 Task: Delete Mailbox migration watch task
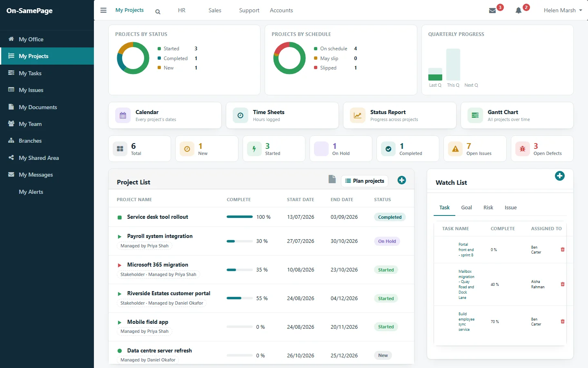click(563, 284)
